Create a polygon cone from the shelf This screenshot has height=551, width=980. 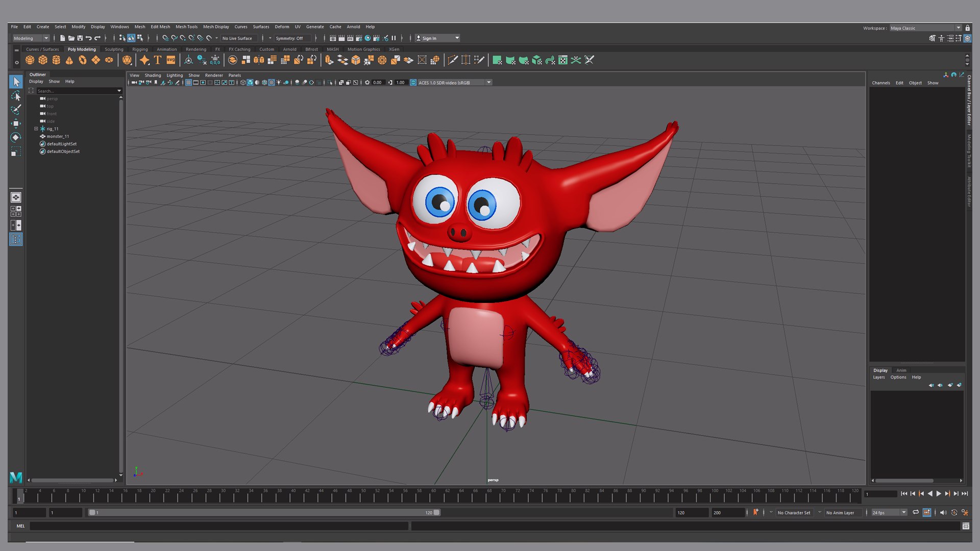click(69, 60)
